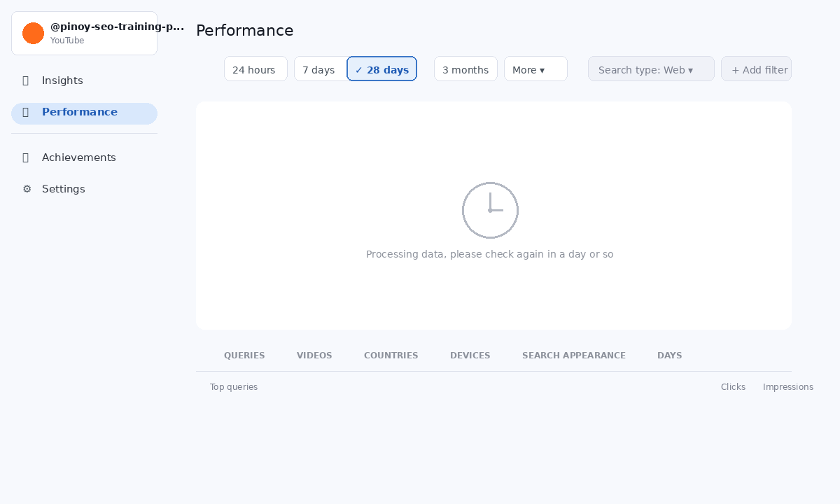Click the clock processing icon
Viewport: 840px width, 504px height.
490,210
